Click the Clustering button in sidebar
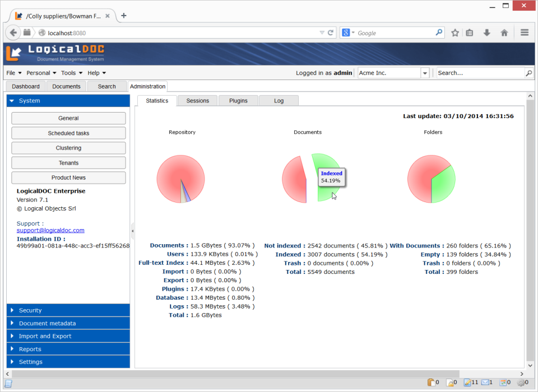This screenshot has width=538, height=392. click(68, 147)
